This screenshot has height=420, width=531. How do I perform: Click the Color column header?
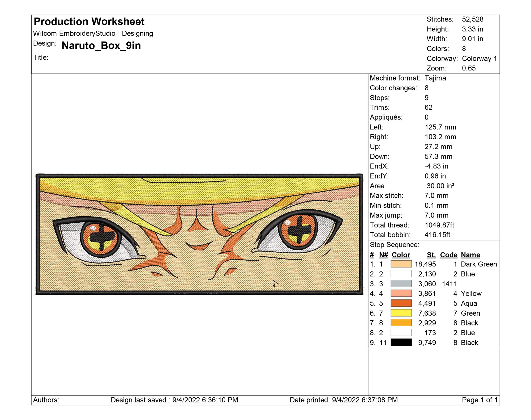coord(401,254)
